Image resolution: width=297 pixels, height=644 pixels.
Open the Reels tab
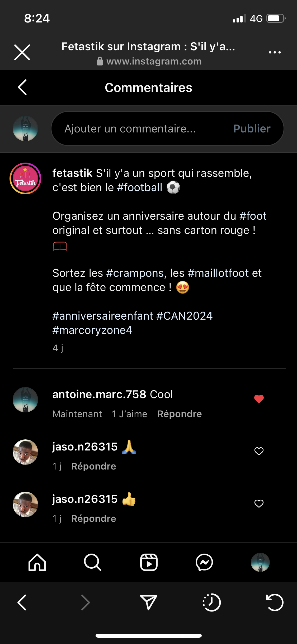149,562
